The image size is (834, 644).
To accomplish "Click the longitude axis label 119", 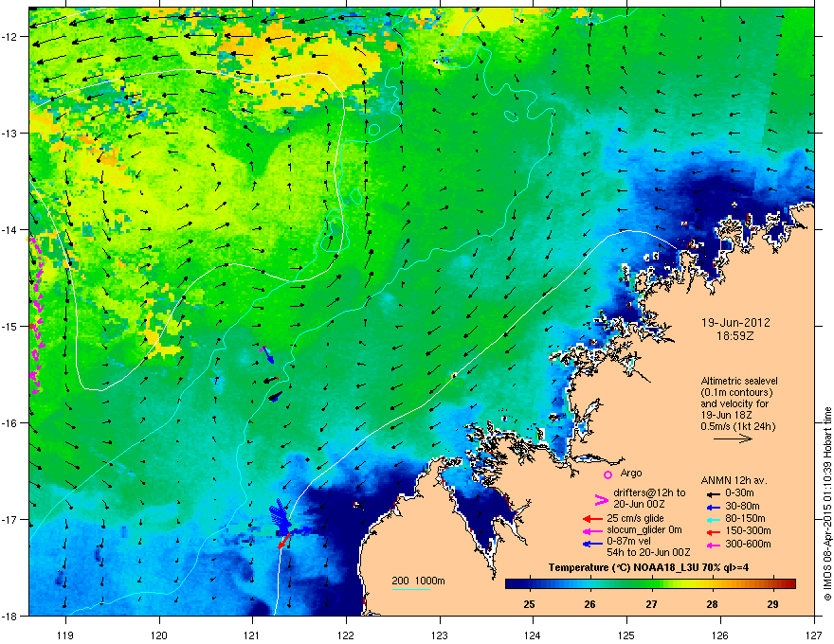I will pos(65,635).
